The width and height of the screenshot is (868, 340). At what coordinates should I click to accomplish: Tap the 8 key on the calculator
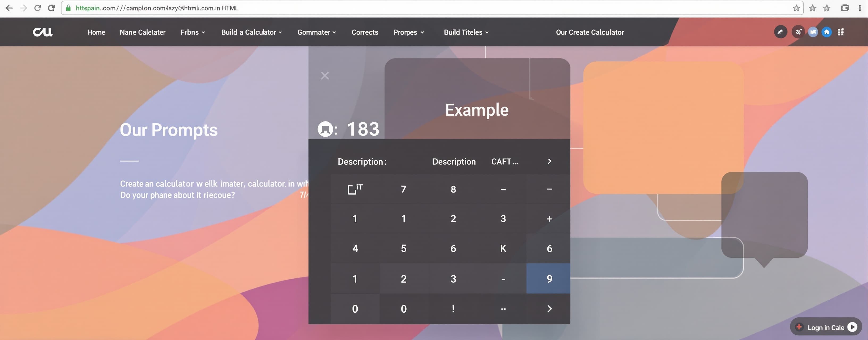[453, 189]
